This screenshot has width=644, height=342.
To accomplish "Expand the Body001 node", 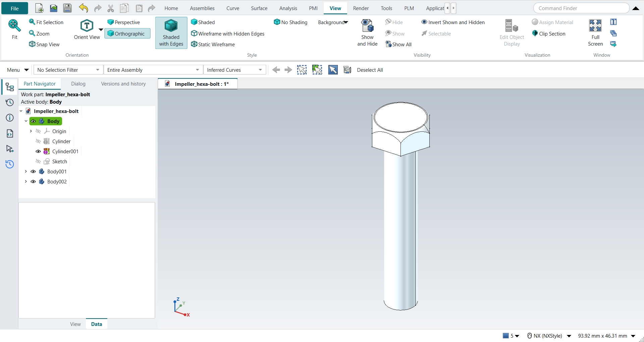I will (x=26, y=171).
